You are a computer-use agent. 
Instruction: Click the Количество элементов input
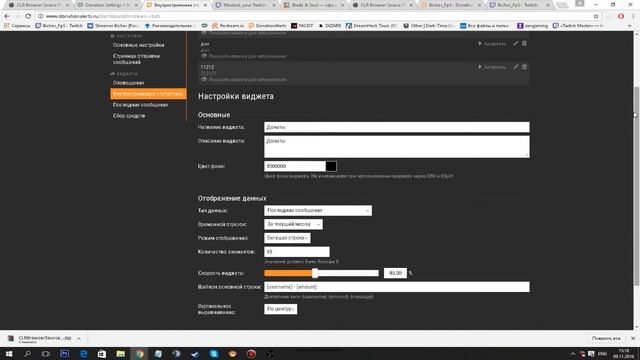[297, 251]
